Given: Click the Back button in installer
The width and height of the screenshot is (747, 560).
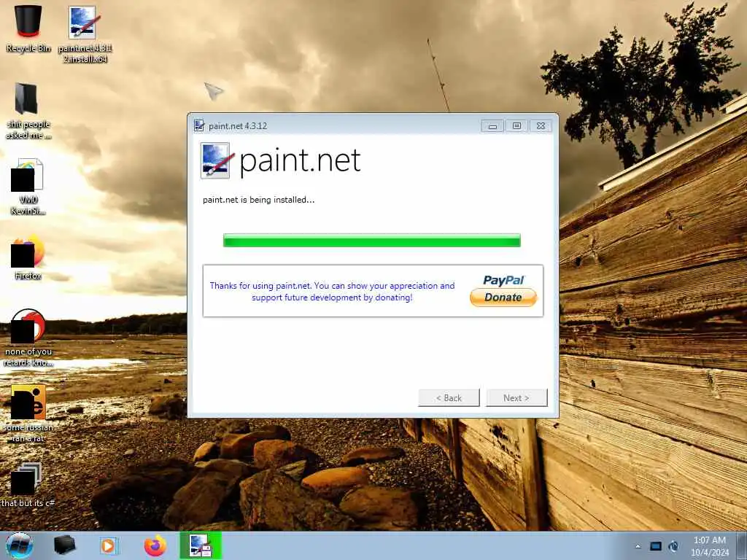Looking at the screenshot, I should pos(449,397).
